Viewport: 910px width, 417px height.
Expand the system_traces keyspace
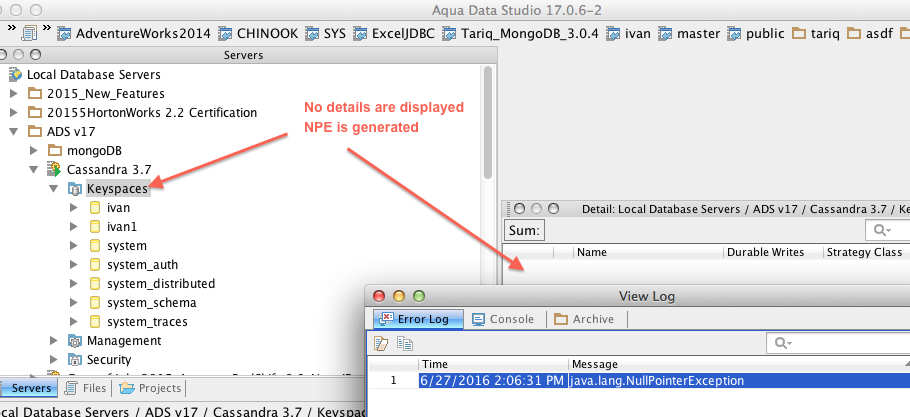(73, 322)
